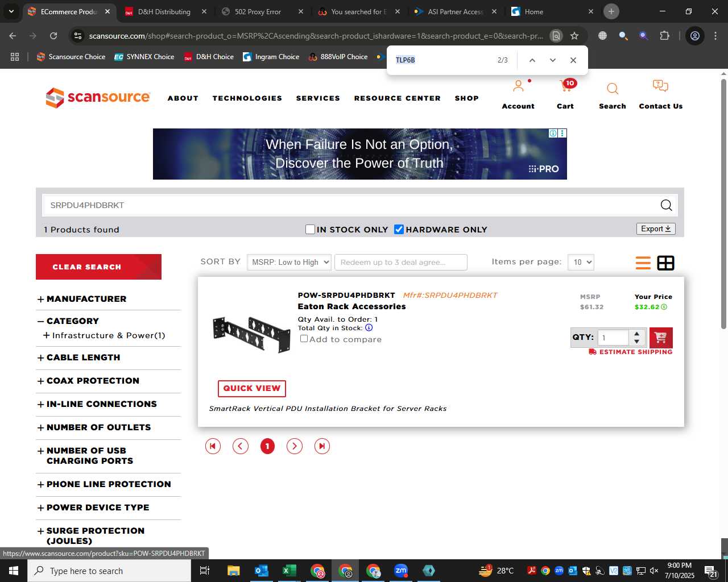Viewport: 728px width, 582px height.
Task: Bookmark this page with star icon
Action: 574,36
